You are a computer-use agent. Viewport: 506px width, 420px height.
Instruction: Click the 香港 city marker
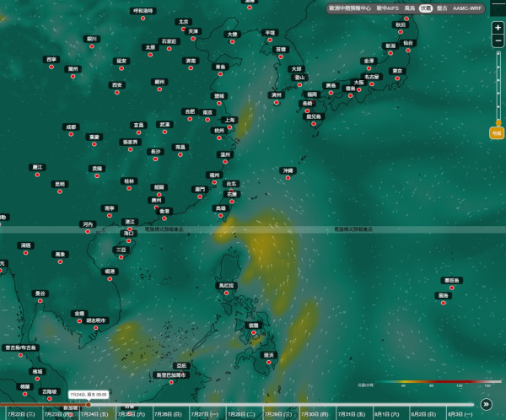[x=164, y=218]
